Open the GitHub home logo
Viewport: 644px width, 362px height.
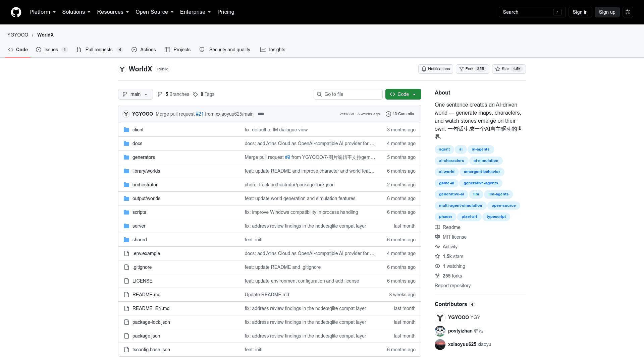point(16,12)
